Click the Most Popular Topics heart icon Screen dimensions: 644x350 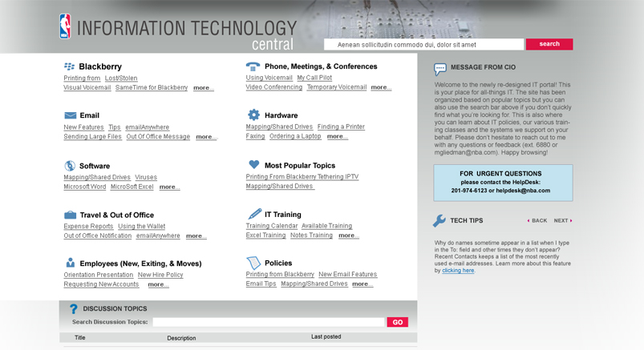253,165
